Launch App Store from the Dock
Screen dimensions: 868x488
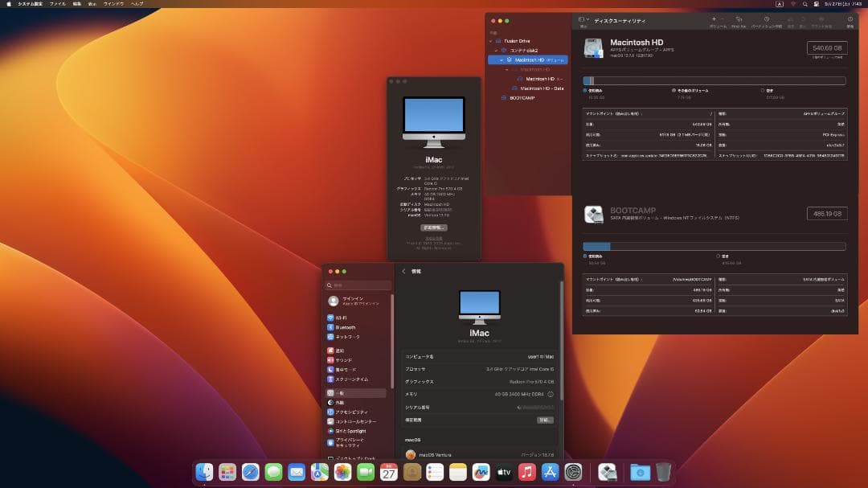pyautogui.click(x=549, y=473)
